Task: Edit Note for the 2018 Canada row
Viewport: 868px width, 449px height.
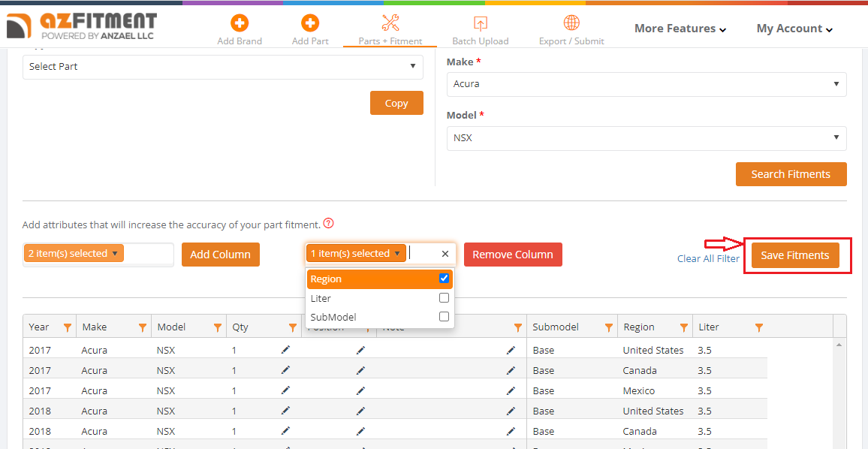Action: (511, 431)
